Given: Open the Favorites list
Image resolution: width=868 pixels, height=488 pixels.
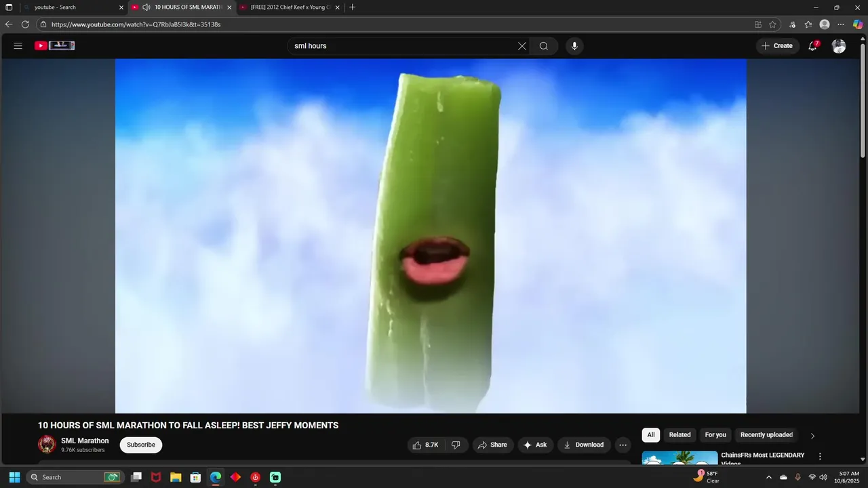Looking at the screenshot, I should (x=808, y=24).
